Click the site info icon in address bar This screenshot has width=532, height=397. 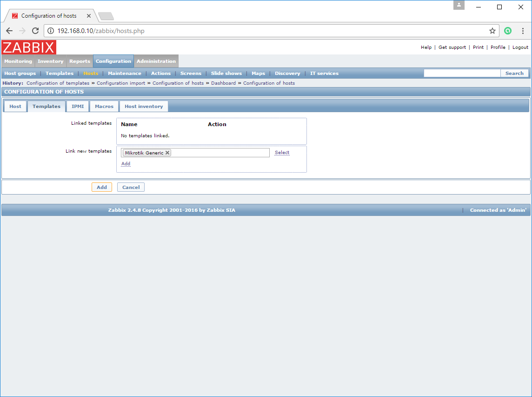click(x=51, y=31)
